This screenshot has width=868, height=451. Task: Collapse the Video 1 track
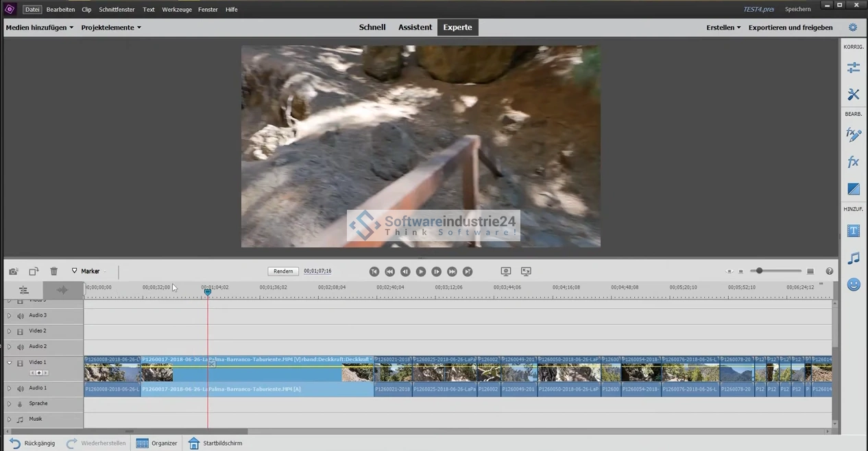click(x=10, y=363)
